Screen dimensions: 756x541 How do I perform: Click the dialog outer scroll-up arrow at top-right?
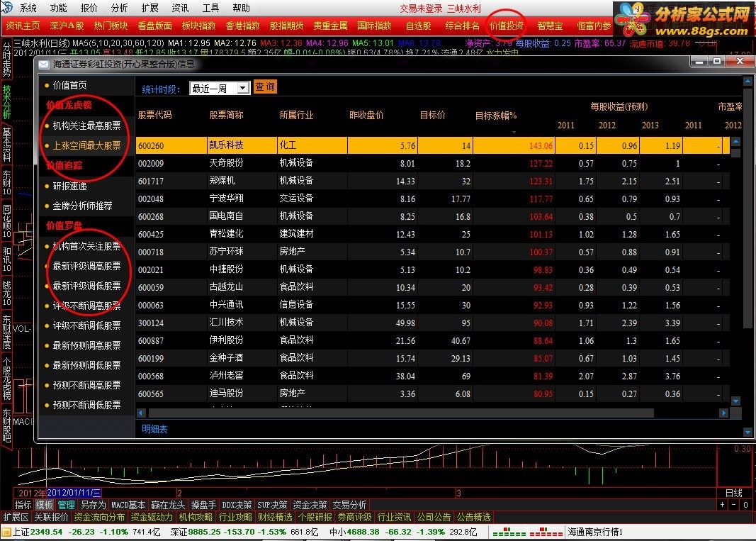(x=747, y=82)
